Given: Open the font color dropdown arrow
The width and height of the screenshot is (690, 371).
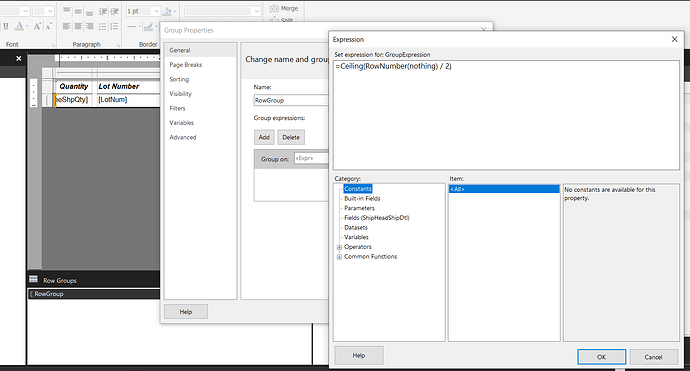Looking at the screenshot, I should [x=27, y=26].
